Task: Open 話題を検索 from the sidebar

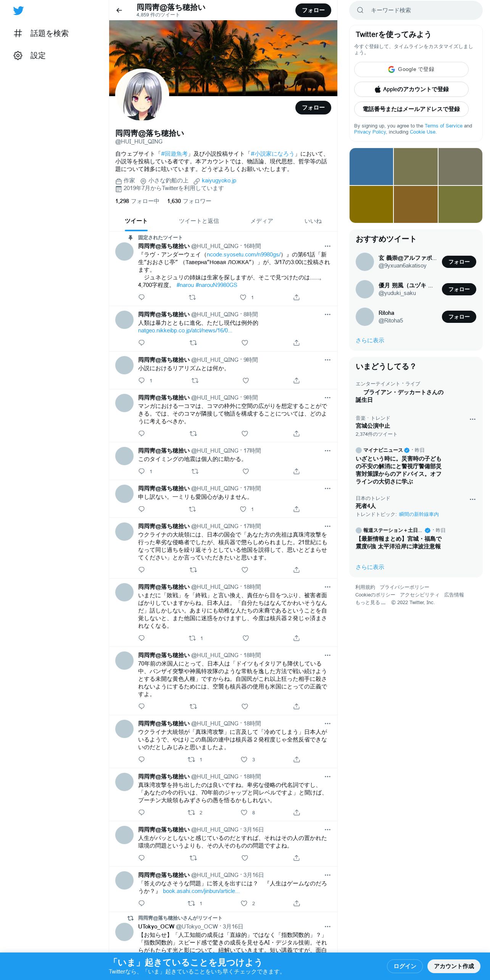Action: [41, 33]
